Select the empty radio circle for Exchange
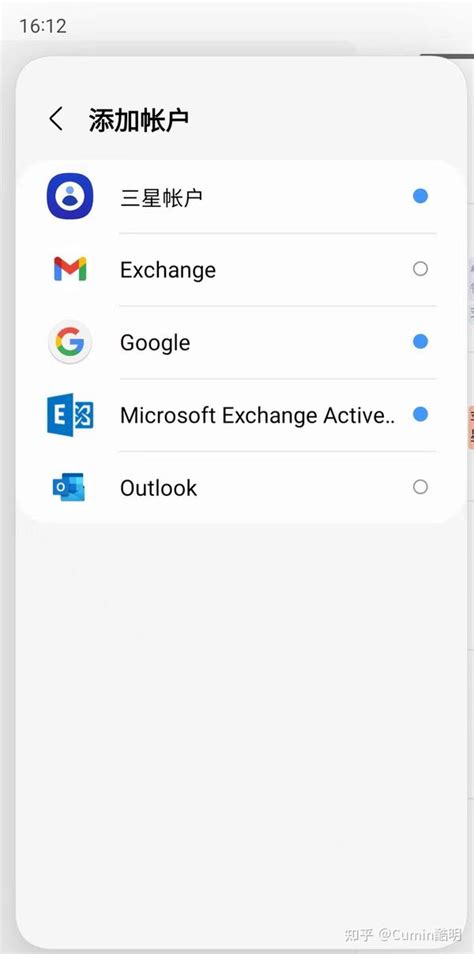The width and height of the screenshot is (474, 954). pyautogui.click(x=420, y=269)
